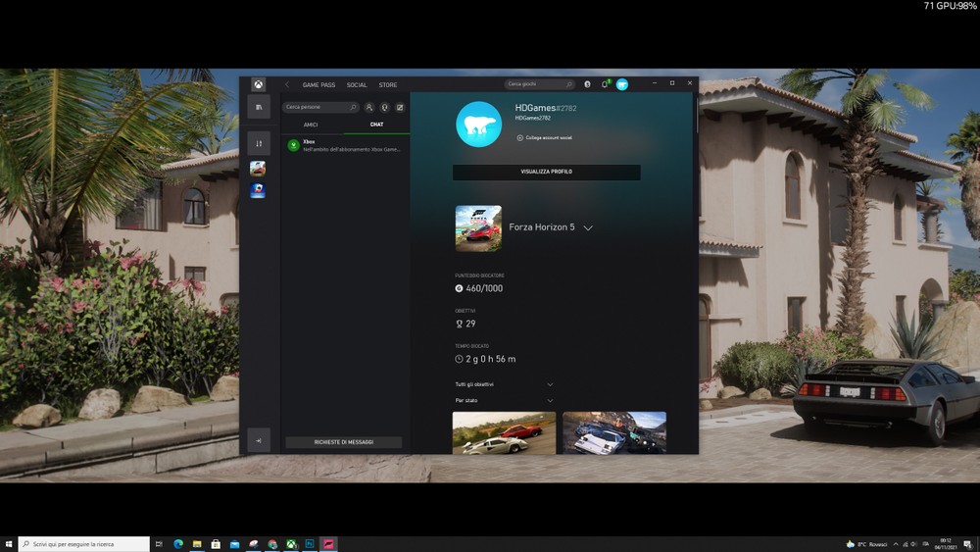The height and width of the screenshot is (552, 980).
Task: Click the Windows taskbar search box
Action: point(84,544)
